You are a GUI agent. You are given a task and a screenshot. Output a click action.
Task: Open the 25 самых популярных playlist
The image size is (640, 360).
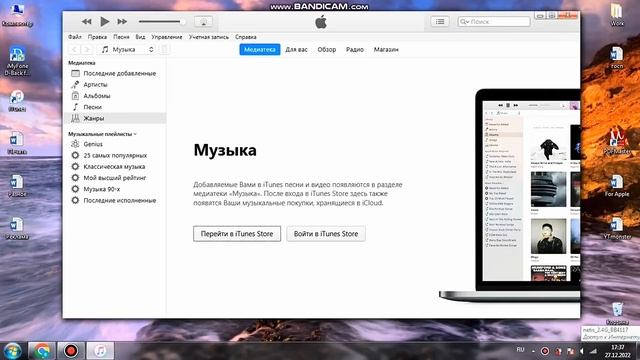click(115, 156)
